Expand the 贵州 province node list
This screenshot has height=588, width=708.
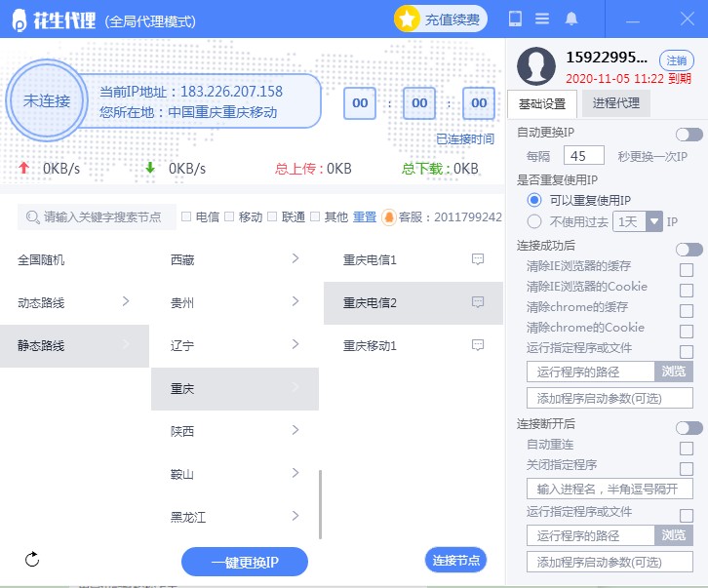[x=234, y=302]
